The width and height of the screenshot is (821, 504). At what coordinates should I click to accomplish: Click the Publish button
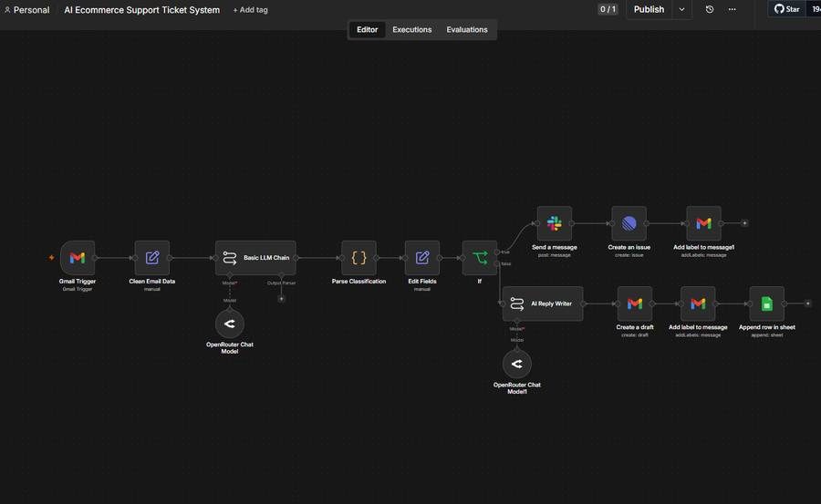649,9
